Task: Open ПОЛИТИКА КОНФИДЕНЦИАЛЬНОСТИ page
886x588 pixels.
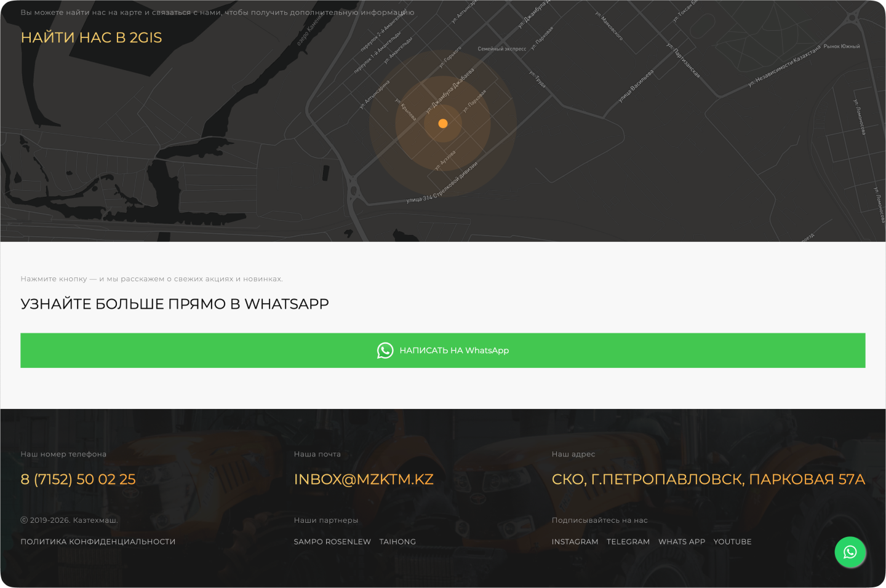Action: point(98,541)
